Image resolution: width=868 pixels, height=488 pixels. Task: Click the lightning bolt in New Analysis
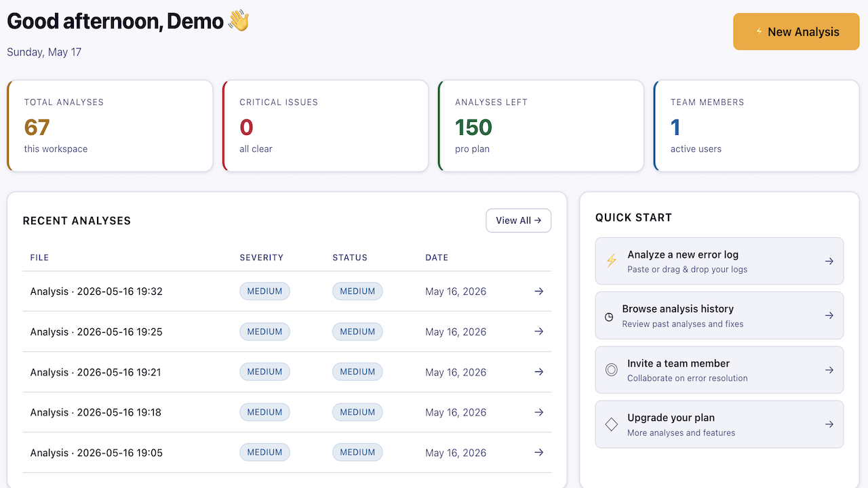759,32
